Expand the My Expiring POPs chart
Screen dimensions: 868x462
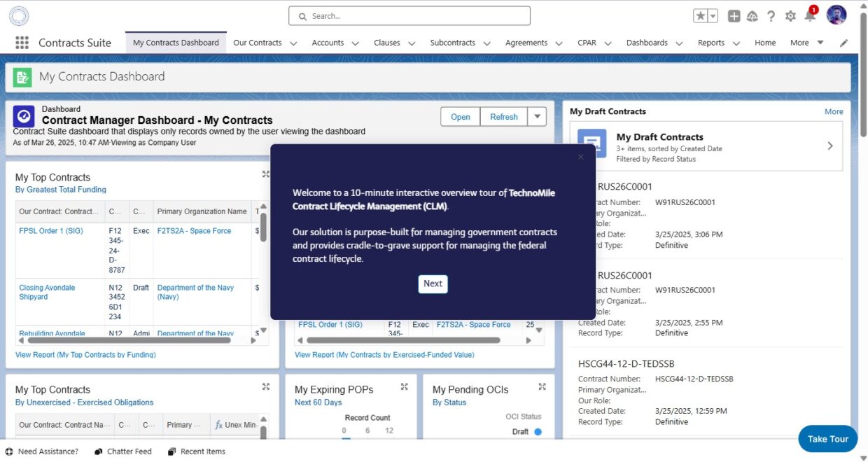404,386
